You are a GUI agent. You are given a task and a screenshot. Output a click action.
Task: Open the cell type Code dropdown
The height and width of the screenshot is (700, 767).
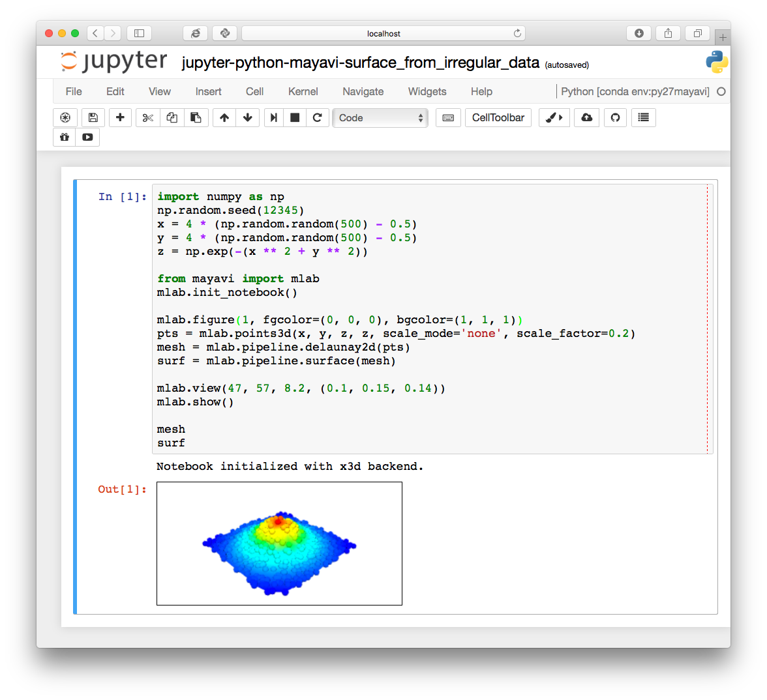pyautogui.click(x=380, y=118)
